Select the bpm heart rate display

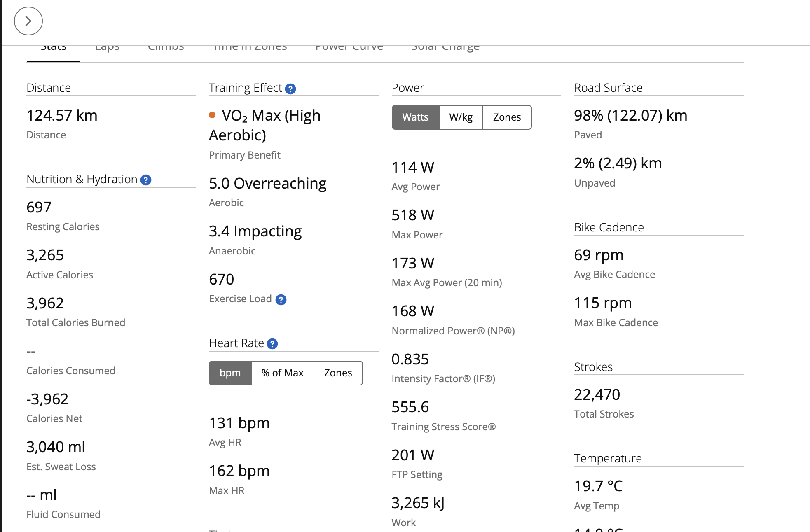tap(230, 373)
